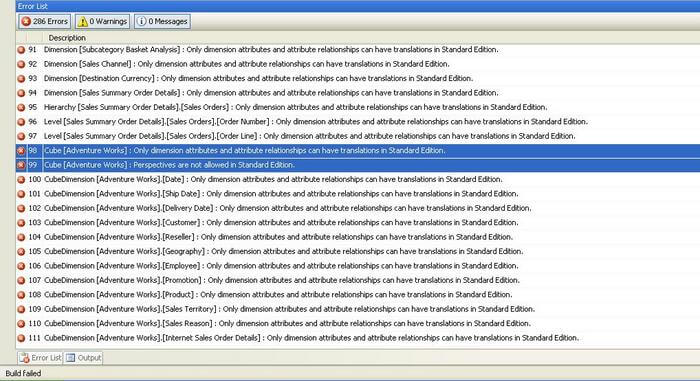Select the CubeDimension [Delivery Date] error text
This screenshot has height=381, width=700.
click(x=288, y=208)
